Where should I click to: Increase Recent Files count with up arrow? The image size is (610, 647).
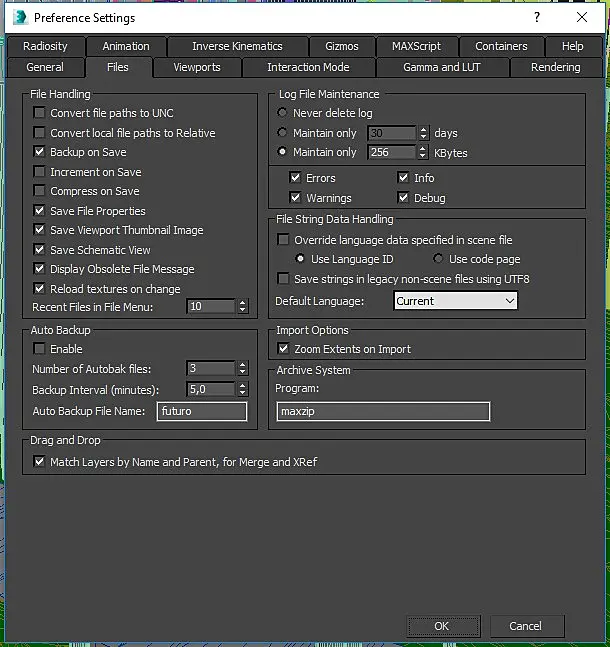click(243, 303)
